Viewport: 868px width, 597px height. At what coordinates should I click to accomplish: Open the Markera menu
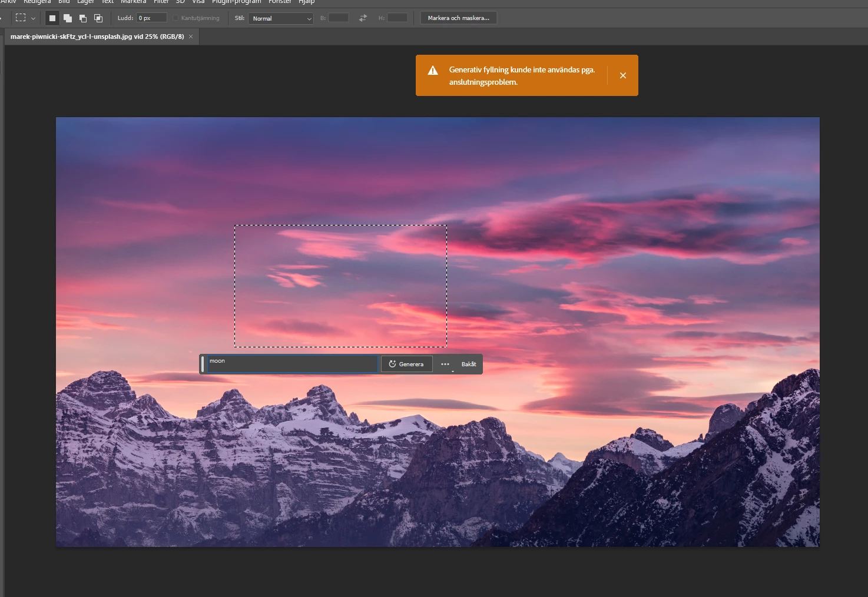pos(133,2)
